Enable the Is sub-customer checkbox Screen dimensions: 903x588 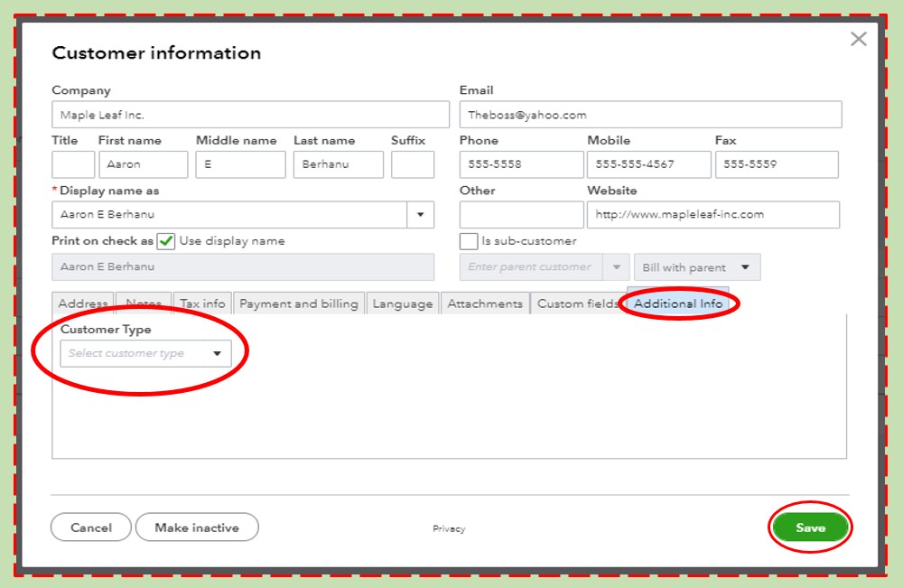click(467, 241)
